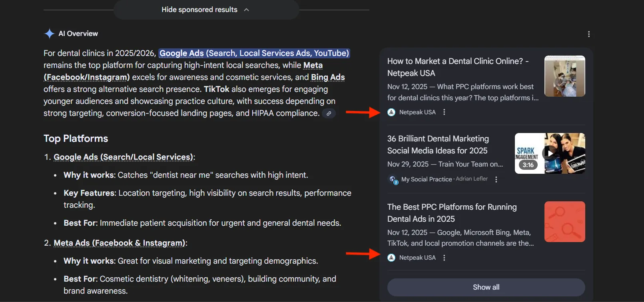Viewport: 644px width, 302px height.
Task: Open the link chip icon after the AI summary
Action: pos(329,113)
